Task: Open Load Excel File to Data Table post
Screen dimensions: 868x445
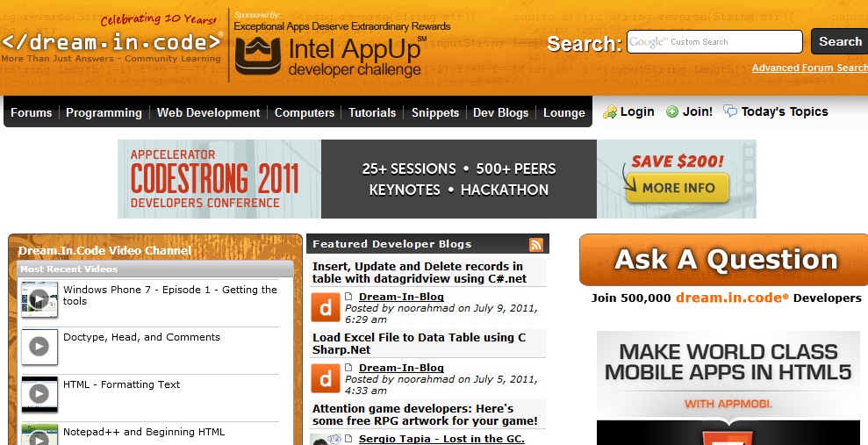Action: (419, 343)
